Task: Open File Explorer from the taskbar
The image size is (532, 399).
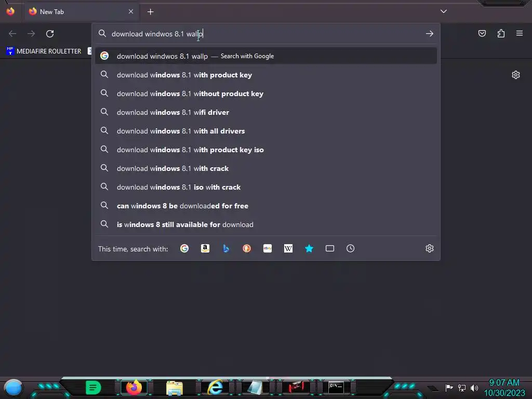Action: tap(175, 388)
